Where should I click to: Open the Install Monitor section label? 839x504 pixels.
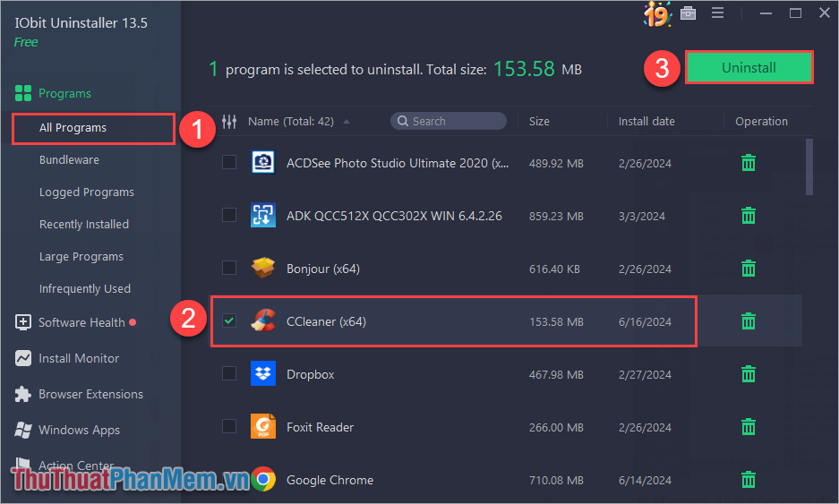tap(79, 358)
